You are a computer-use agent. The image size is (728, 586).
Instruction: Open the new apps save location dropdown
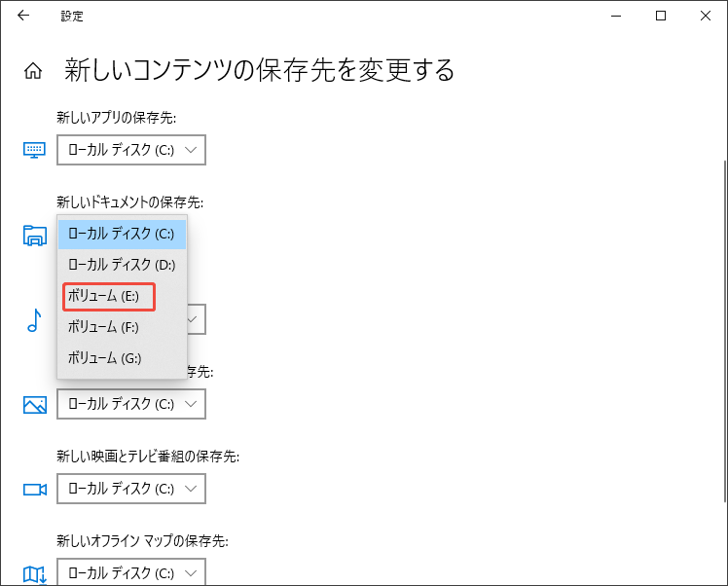tap(131, 150)
